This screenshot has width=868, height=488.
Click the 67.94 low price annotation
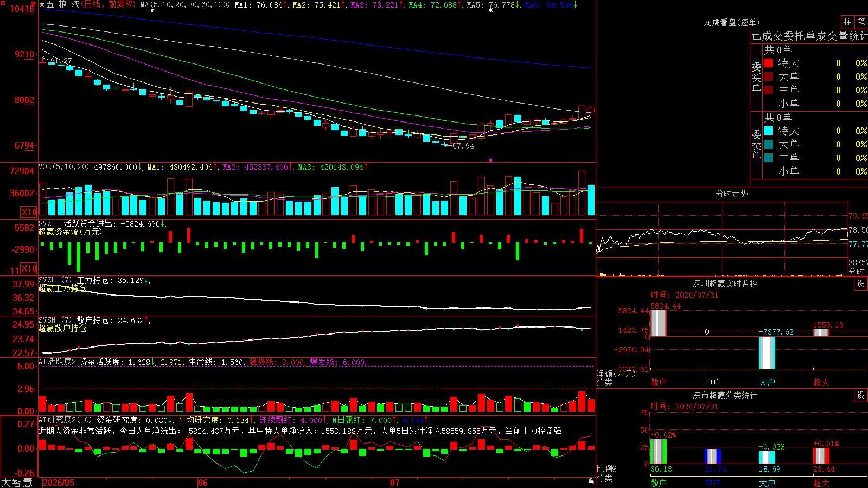point(463,146)
